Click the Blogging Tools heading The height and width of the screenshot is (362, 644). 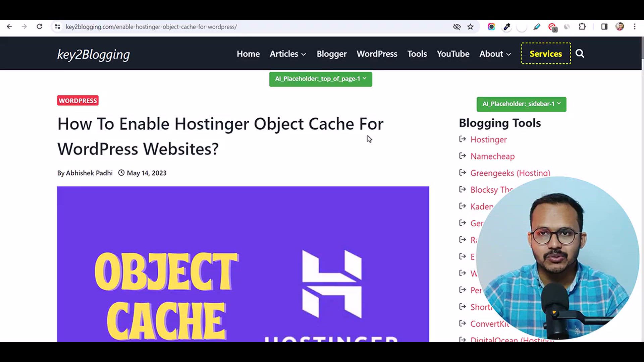click(x=500, y=123)
